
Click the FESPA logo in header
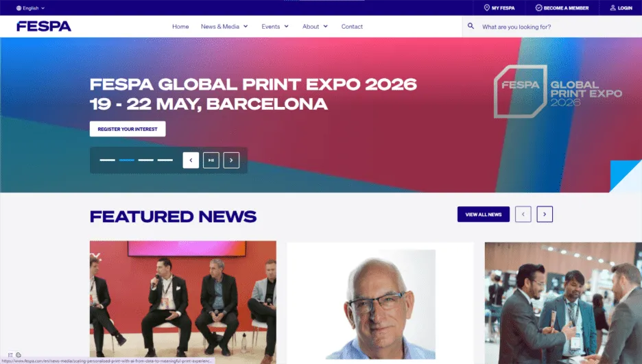[44, 26]
